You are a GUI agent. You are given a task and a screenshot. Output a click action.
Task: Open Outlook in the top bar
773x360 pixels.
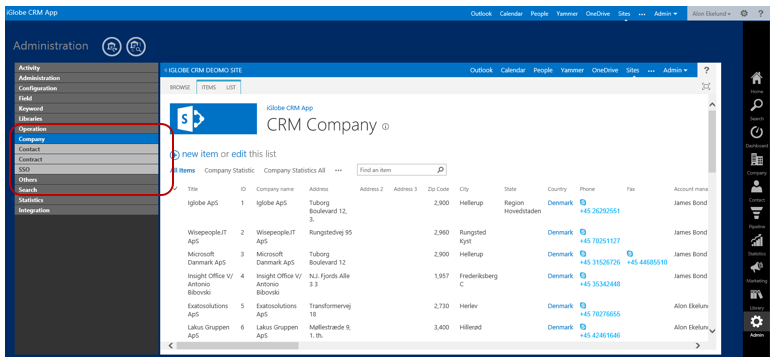tap(481, 14)
